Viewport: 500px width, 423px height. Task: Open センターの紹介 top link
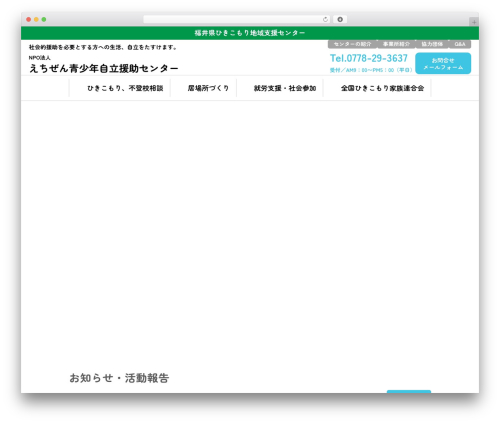[x=352, y=44]
